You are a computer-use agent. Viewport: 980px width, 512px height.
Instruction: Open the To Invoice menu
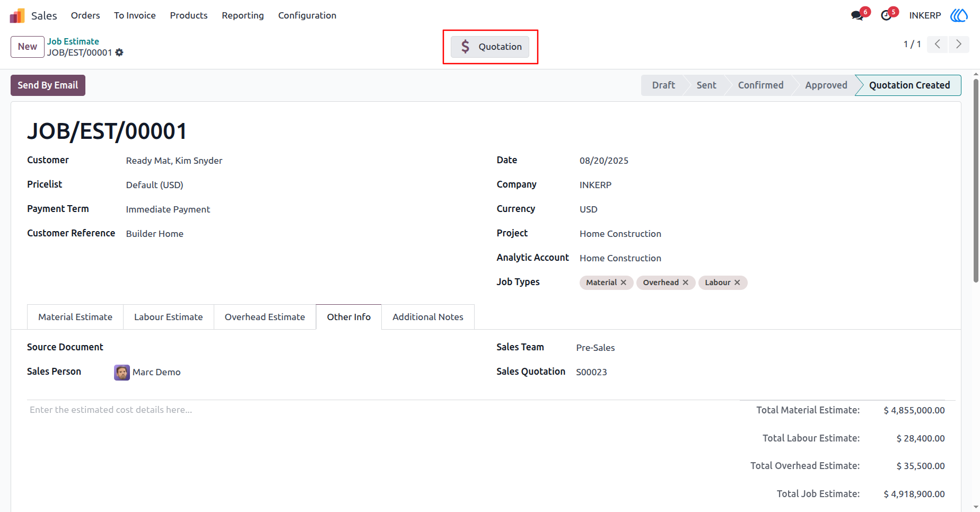[135, 15]
